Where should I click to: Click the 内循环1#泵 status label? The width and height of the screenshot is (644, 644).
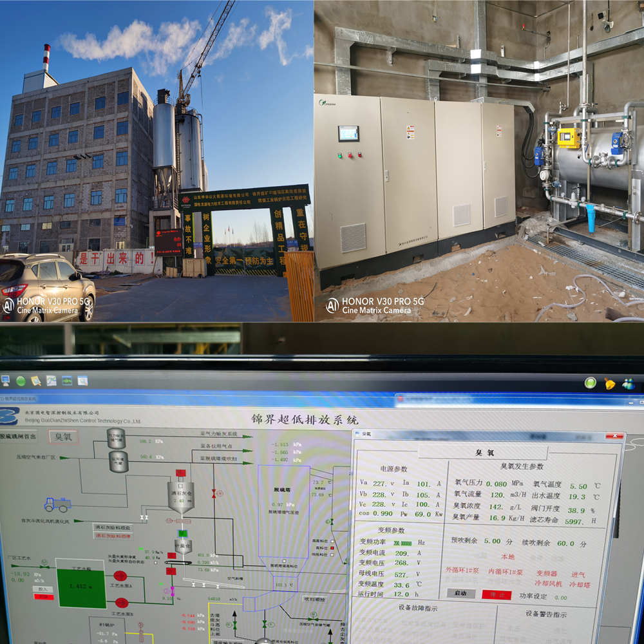505,572
